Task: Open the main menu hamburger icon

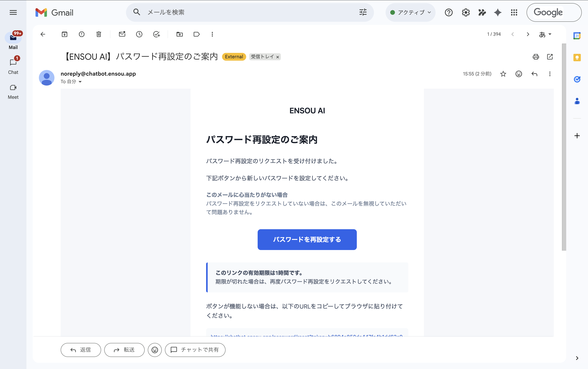Action: tap(13, 12)
